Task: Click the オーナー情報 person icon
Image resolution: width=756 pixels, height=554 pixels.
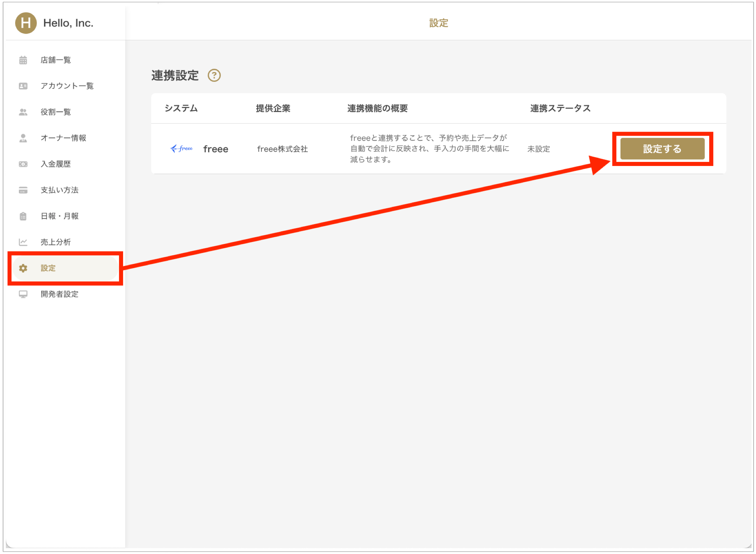Action: click(x=23, y=138)
